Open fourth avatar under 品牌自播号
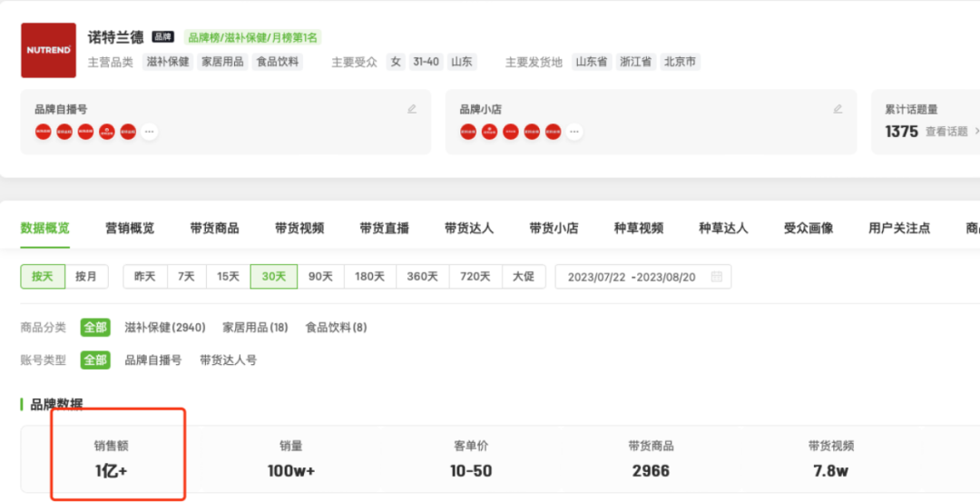This screenshot has height=502, width=980. pos(107,132)
